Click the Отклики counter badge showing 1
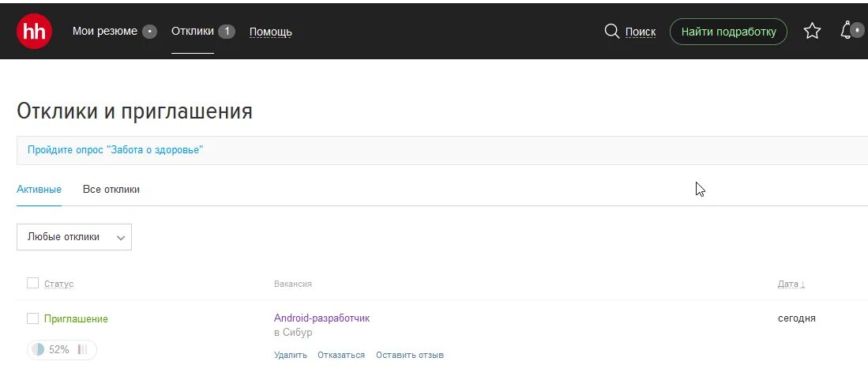 pyautogui.click(x=227, y=32)
